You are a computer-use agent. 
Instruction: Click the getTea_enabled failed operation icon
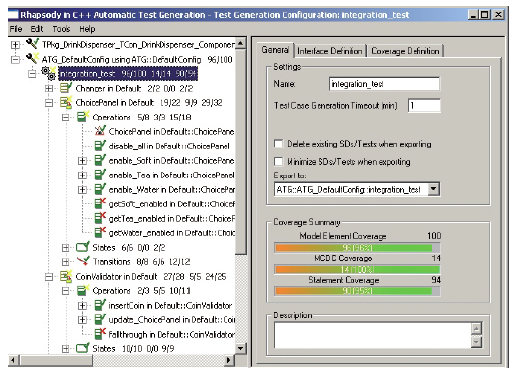click(100, 218)
